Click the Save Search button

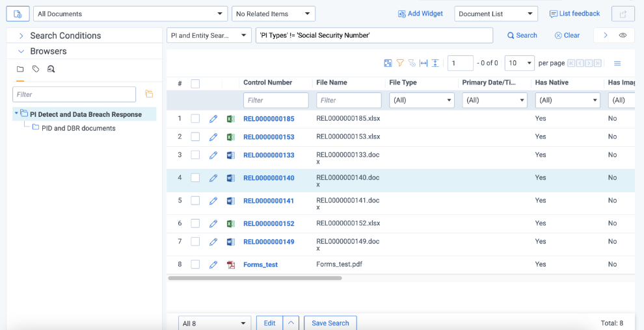(x=330, y=323)
